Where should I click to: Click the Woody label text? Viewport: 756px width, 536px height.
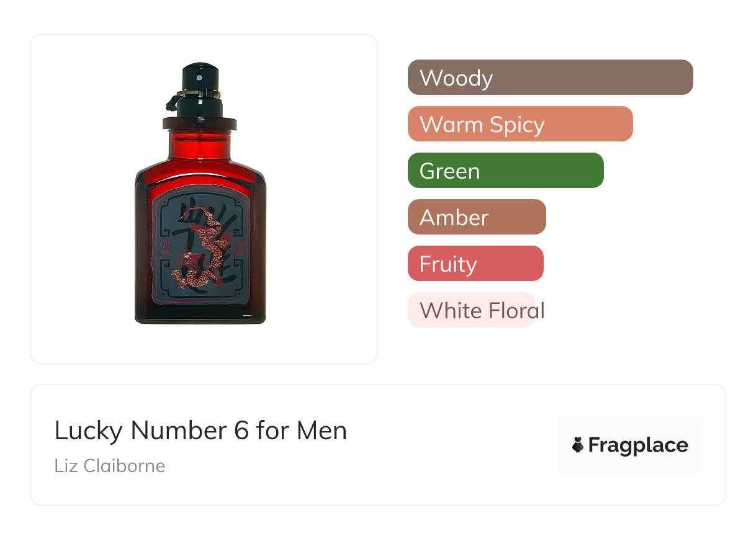(456, 78)
